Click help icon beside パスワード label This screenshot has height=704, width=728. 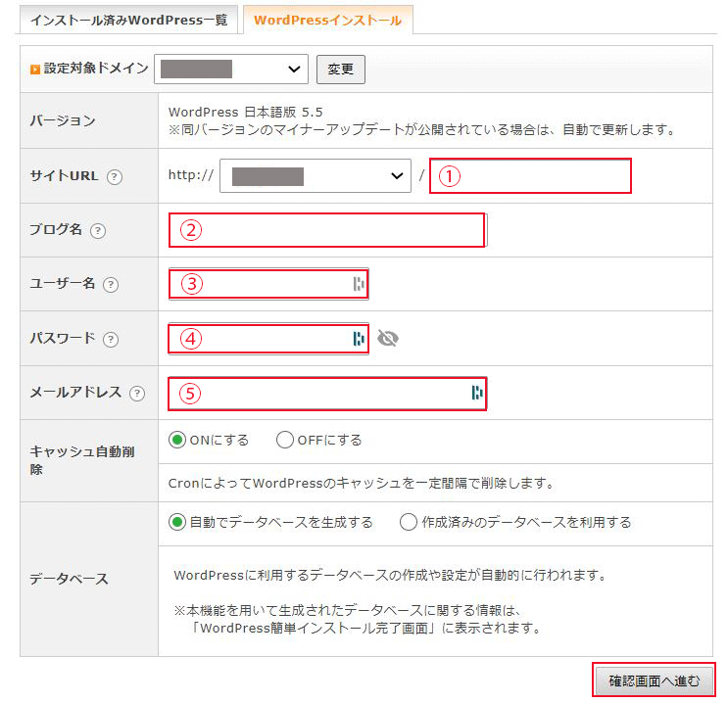[x=111, y=339]
